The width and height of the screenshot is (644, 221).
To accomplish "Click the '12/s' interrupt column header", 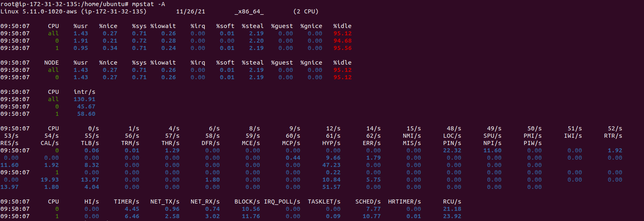I will 333,128.
